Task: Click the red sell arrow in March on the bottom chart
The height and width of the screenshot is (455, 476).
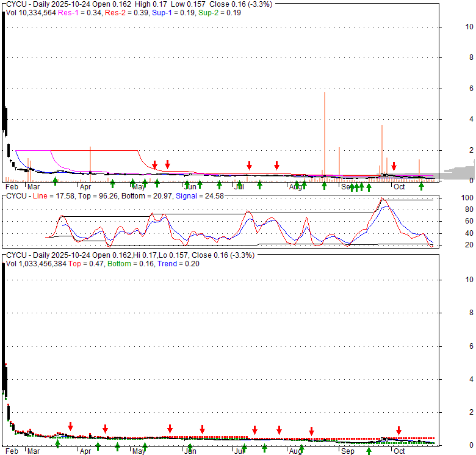Action: [70, 426]
